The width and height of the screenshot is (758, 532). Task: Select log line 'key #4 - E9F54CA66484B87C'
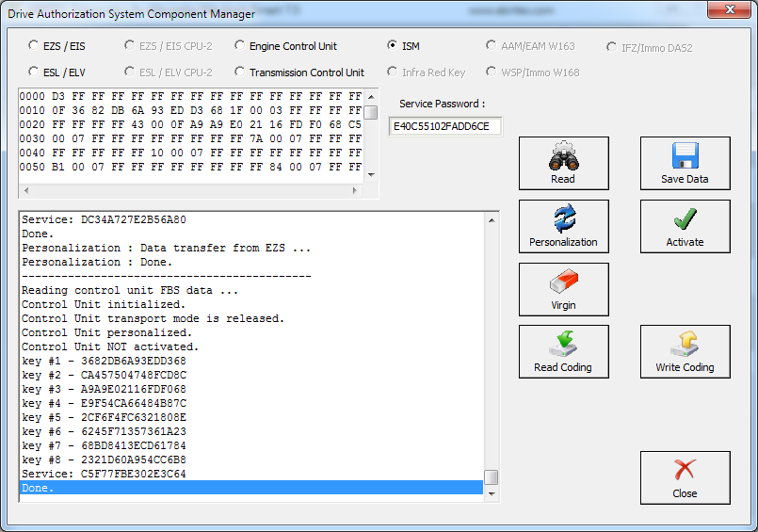coord(251,403)
